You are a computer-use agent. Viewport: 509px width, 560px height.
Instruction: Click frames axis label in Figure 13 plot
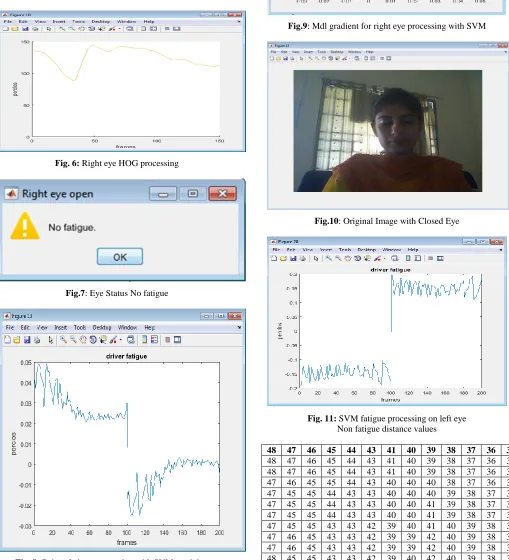pyautogui.click(x=126, y=542)
